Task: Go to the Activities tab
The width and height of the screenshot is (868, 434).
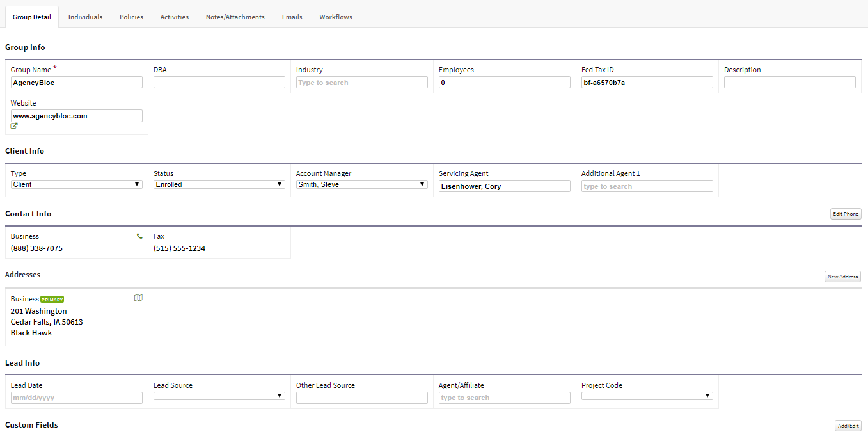Action: (x=174, y=17)
